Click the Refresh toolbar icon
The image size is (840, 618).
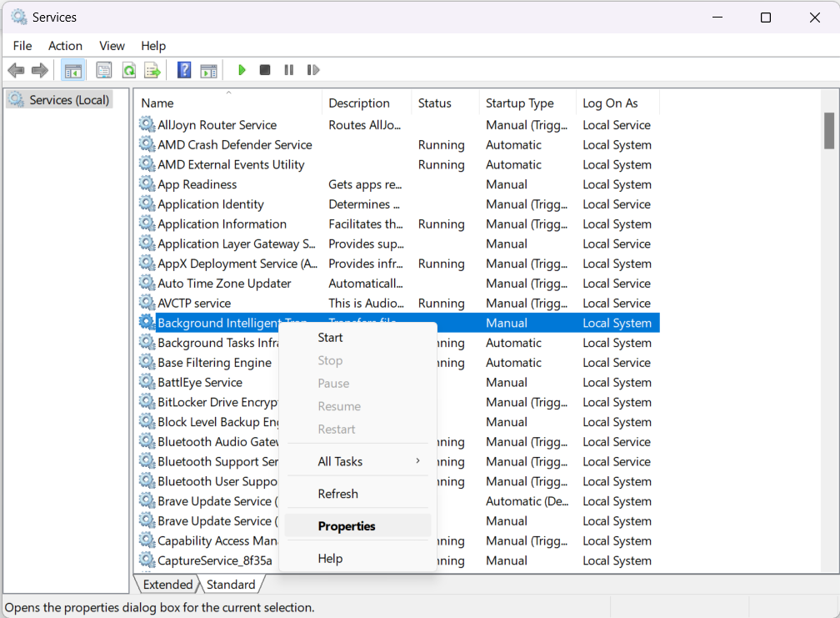(x=129, y=70)
